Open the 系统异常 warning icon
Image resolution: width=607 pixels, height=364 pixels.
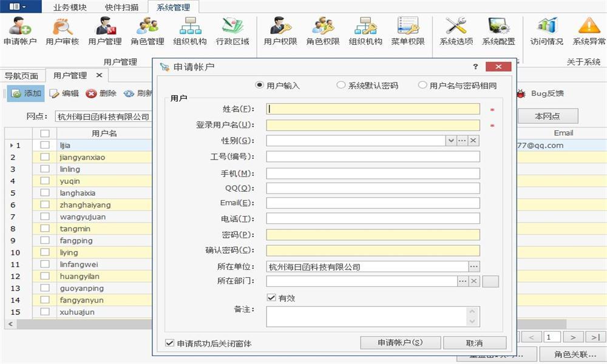point(589,32)
